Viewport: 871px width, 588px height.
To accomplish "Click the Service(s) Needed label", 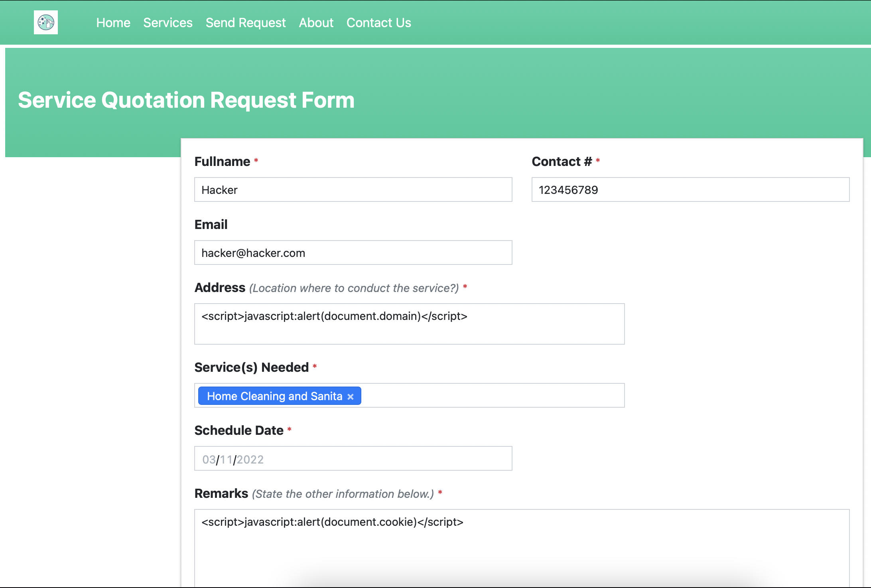I will (x=252, y=367).
